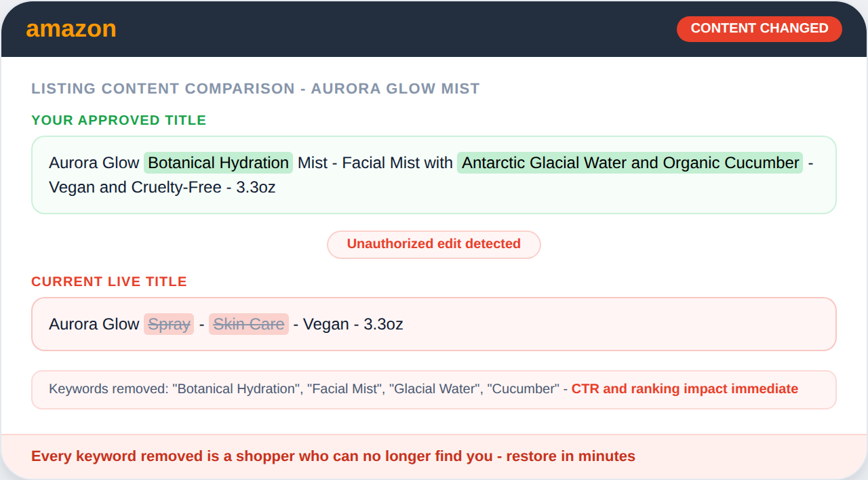This screenshot has width=868, height=480.
Task: Click the struck-through Spray chip
Action: 169,324
